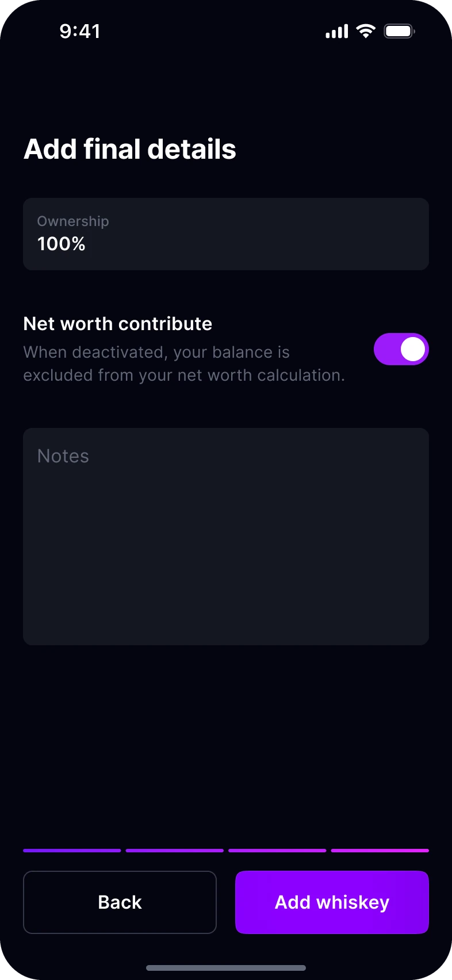The width and height of the screenshot is (452, 980).
Task: Tap the 9:41 clock in status bar
Action: [80, 31]
